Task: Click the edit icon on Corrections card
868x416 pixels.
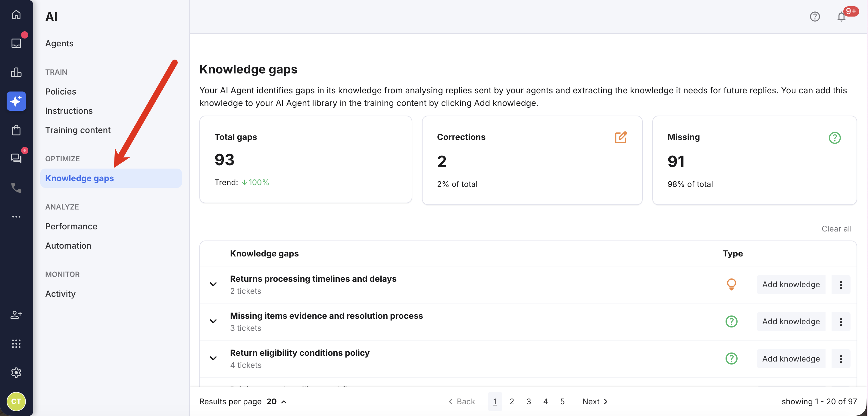Action: pos(621,138)
